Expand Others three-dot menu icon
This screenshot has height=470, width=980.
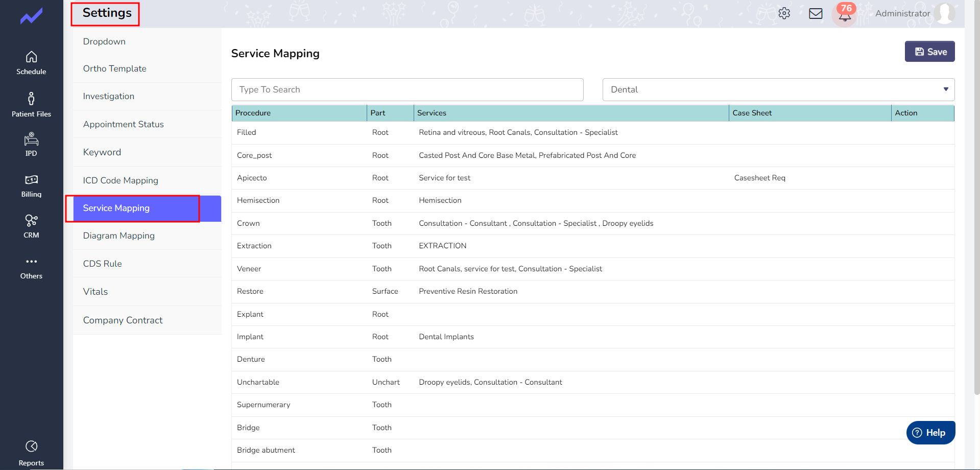pyautogui.click(x=31, y=262)
